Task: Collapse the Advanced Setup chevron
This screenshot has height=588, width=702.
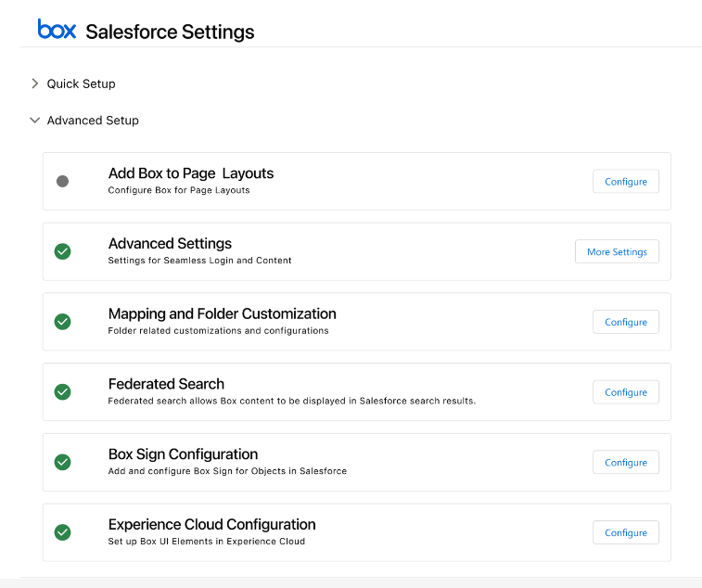Action: tap(35, 121)
